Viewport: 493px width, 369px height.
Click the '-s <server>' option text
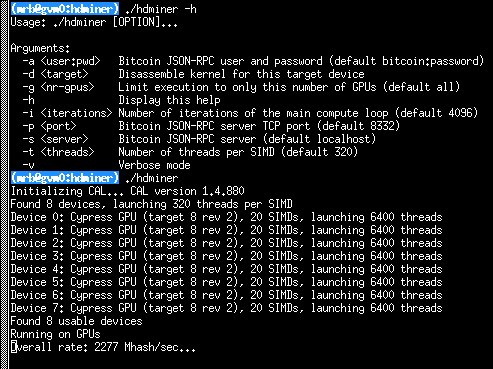click(x=55, y=139)
